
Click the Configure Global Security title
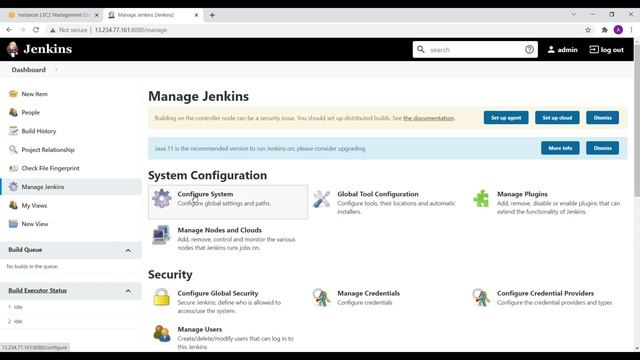218,293
